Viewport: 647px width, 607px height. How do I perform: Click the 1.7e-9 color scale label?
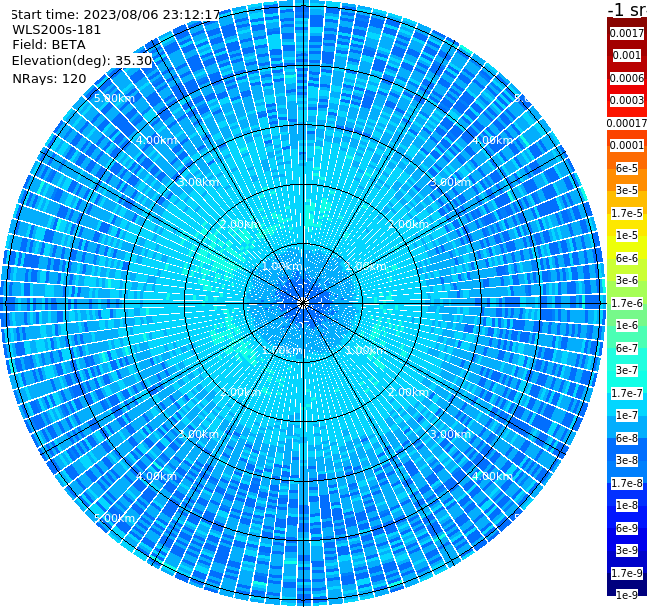(627, 573)
